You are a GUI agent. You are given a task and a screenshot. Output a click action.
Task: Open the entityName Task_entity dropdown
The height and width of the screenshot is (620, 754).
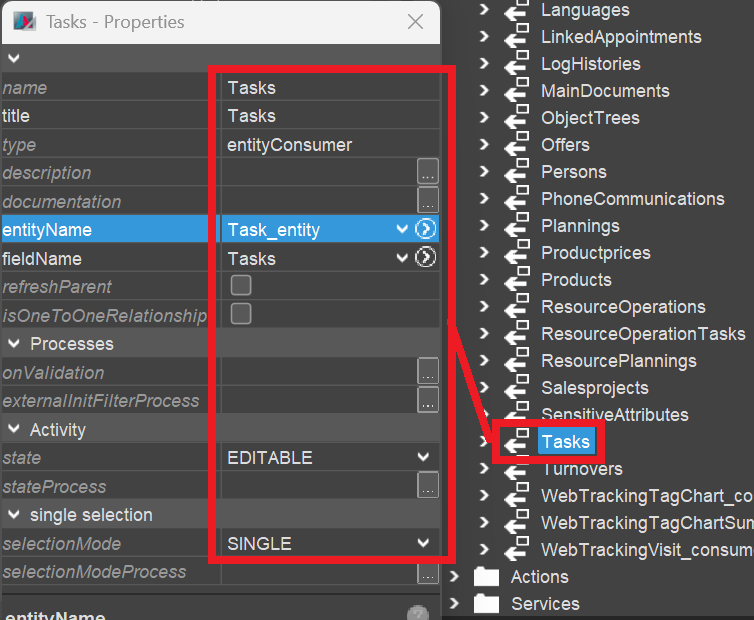[x=402, y=230]
